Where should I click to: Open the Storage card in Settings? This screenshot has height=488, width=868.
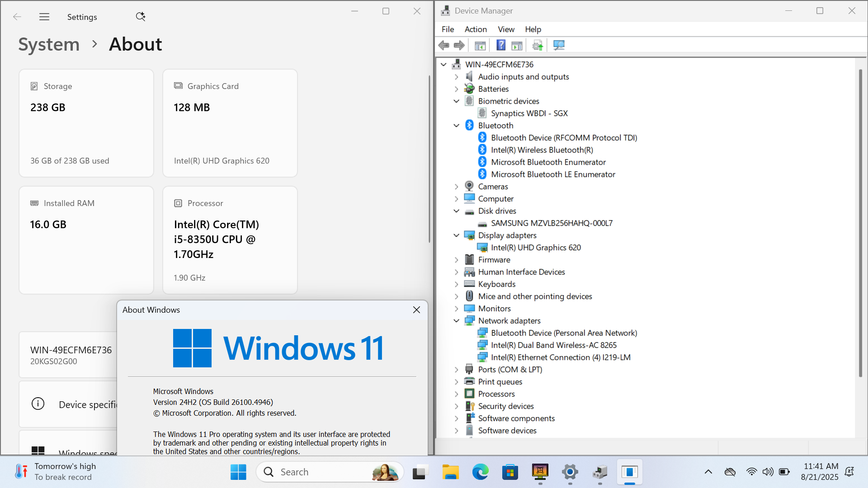(x=86, y=123)
